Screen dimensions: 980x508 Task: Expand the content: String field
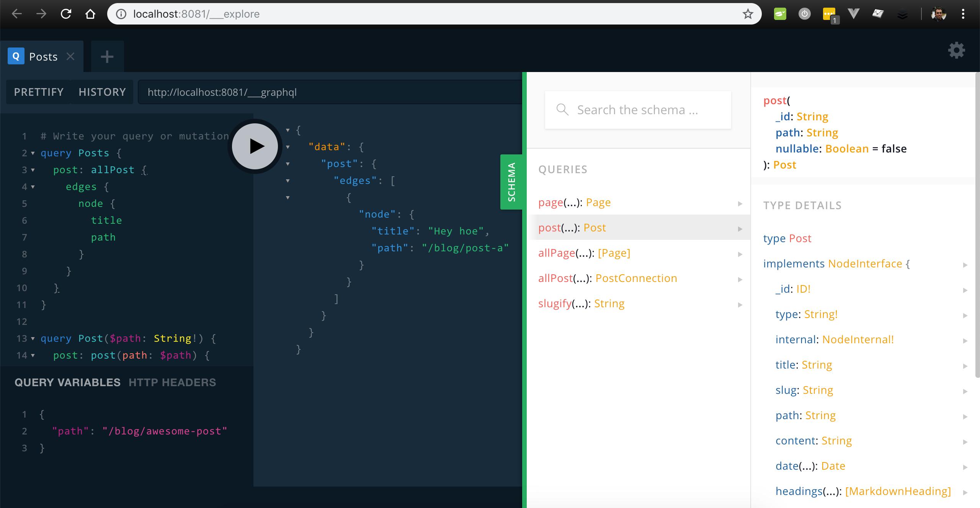(965, 442)
